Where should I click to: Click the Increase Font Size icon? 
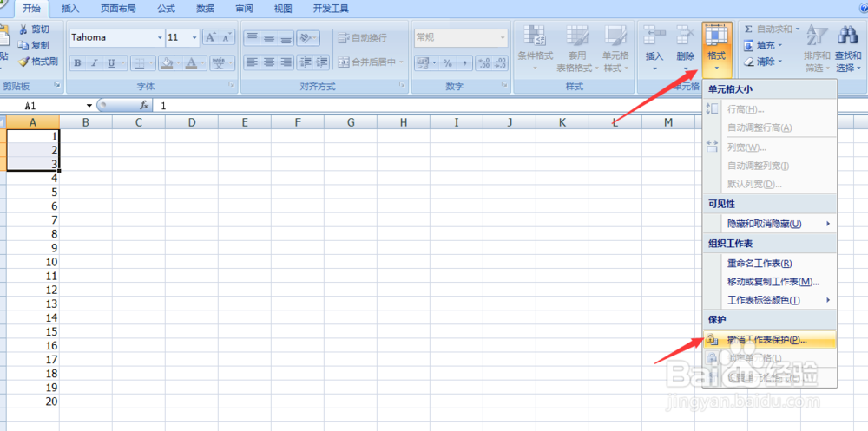tap(210, 37)
